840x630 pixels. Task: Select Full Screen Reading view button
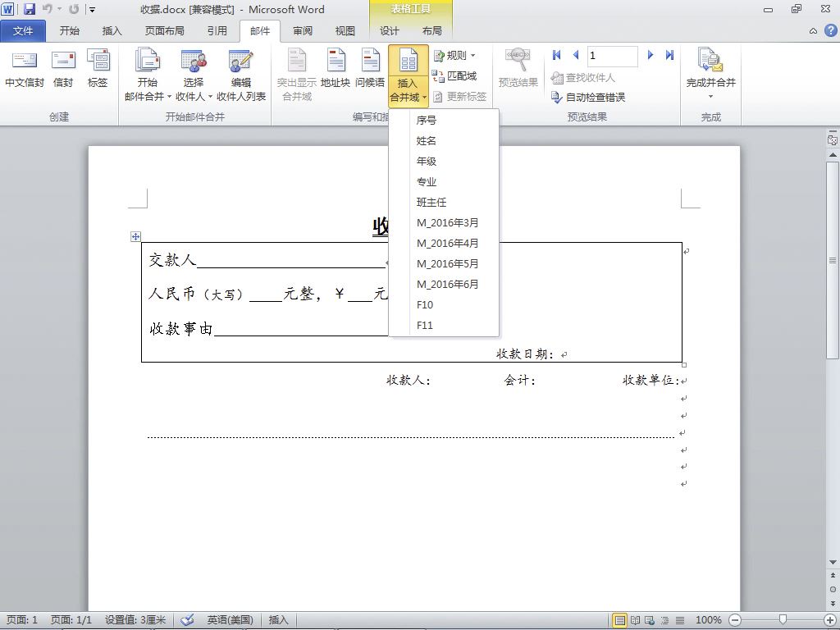point(636,620)
